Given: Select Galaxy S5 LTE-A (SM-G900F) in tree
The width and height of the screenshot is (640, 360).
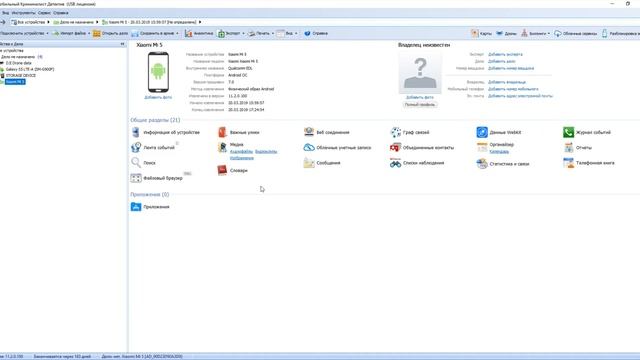Looking at the screenshot, I should tap(30, 69).
